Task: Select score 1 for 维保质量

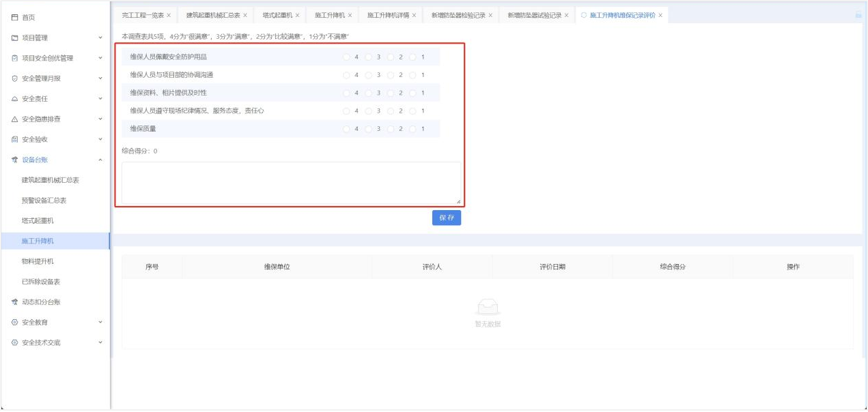Action: click(412, 129)
